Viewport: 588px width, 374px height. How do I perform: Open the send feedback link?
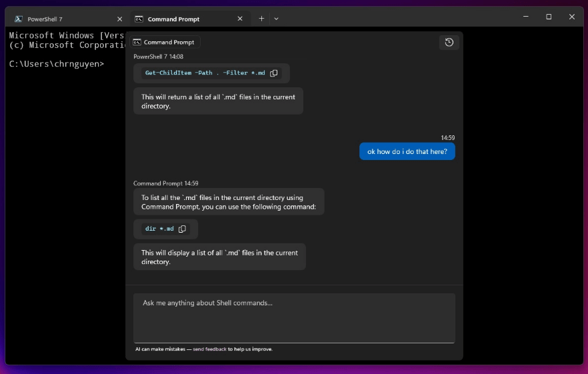tap(209, 349)
